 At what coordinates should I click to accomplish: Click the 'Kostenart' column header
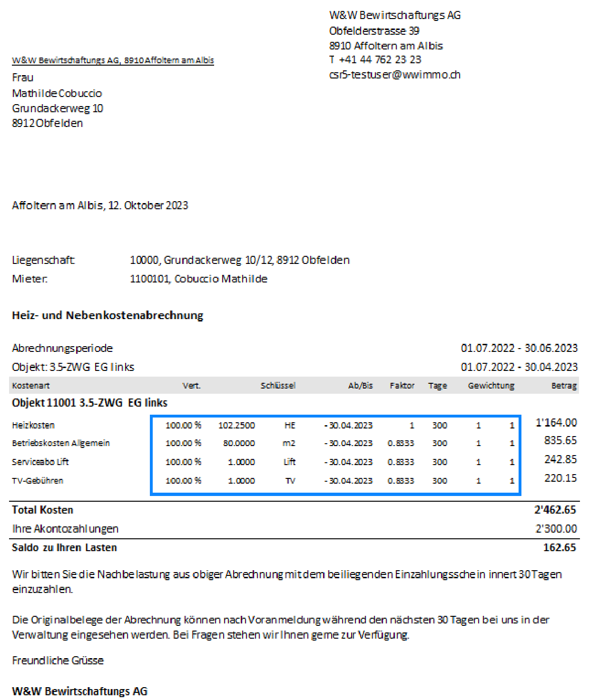point(31,386)
